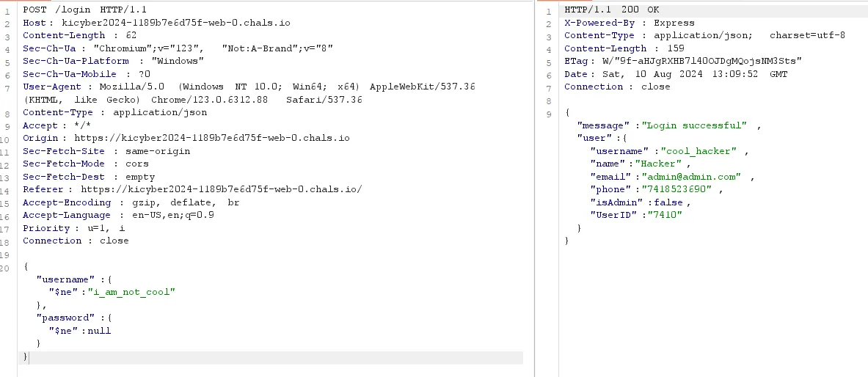Click the HTTP/1.1 200 OK status line
This screenshot has width=868, height=377.
tap(612, 10)
